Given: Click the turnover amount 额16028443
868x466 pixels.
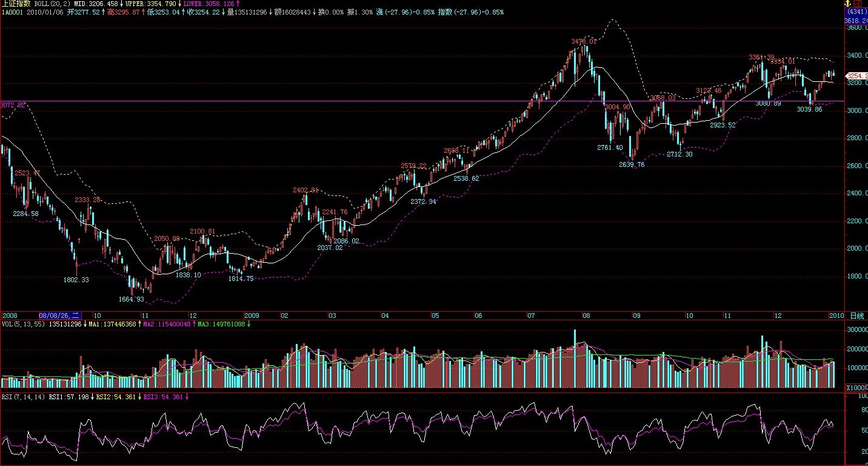Looking at the screenshot, I should (292, 12).
